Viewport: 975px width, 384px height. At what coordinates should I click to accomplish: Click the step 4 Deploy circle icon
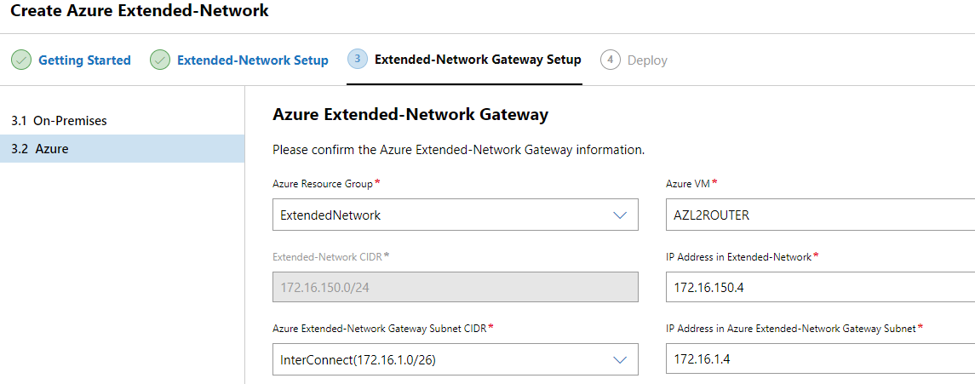tap(610, 60)
